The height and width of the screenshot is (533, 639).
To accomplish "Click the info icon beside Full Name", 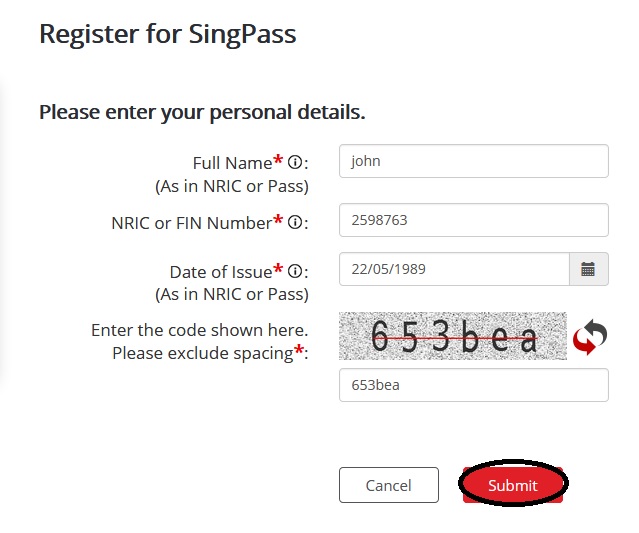I will click(295, 163).
